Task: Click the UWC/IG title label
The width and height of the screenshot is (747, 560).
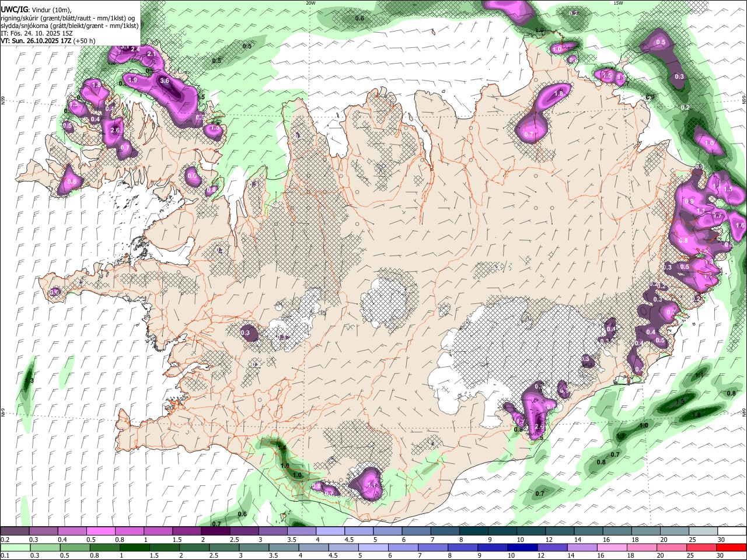Action: pos(14,9)
